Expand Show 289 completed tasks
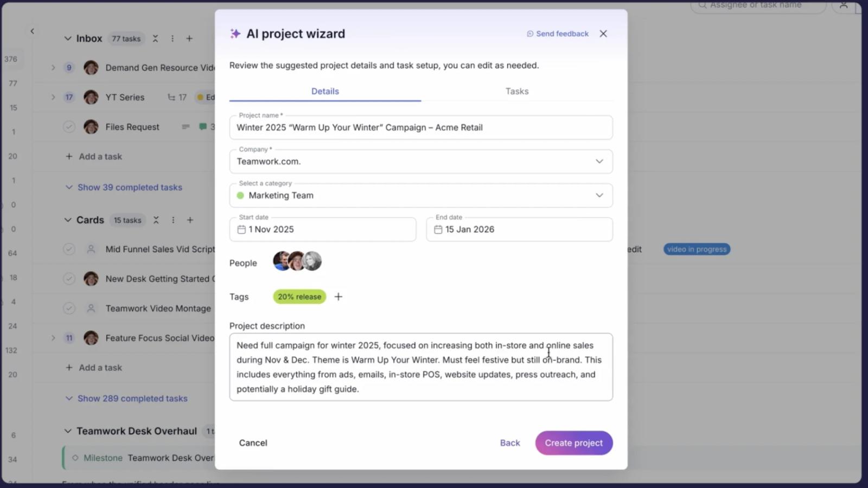This screenshot has height=488, width=868. (127, 399)
